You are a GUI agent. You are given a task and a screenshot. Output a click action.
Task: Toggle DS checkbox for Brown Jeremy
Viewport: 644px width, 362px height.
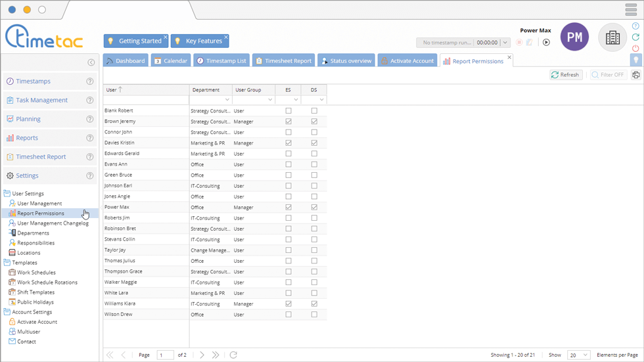click(x=314, y=122)
